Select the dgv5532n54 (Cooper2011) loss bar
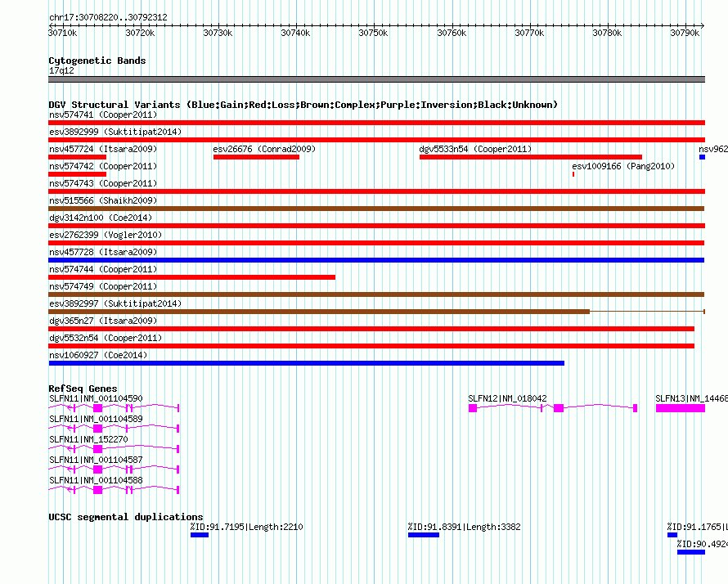 point(371,346)
